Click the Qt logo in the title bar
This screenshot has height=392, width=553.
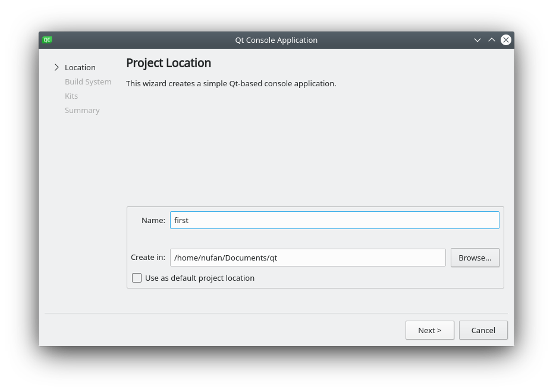(47, 40)
